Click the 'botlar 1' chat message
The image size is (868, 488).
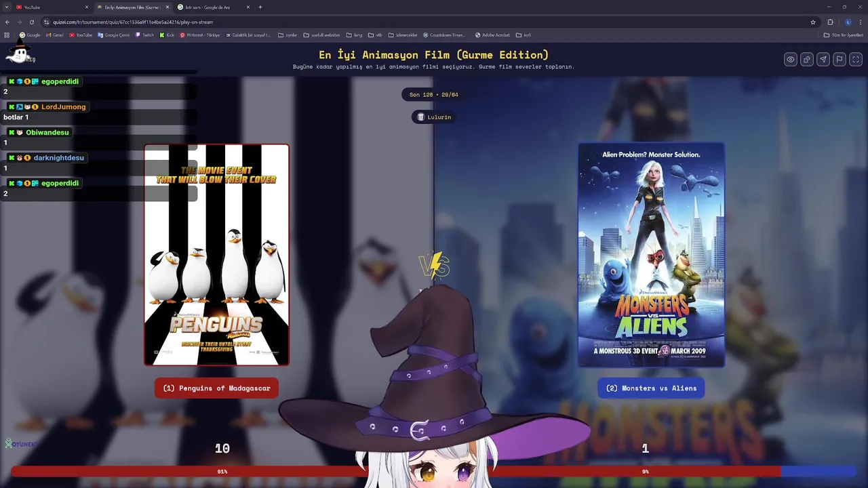tap(16, 117)
